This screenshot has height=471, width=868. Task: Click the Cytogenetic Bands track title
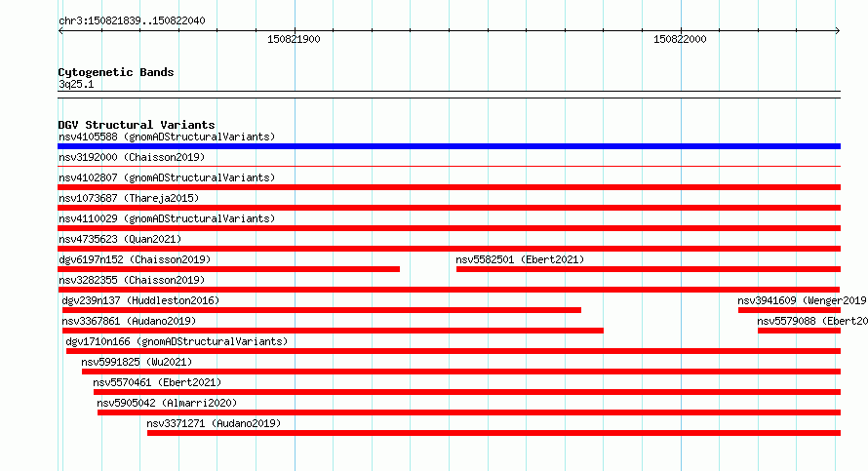(116, 72)
